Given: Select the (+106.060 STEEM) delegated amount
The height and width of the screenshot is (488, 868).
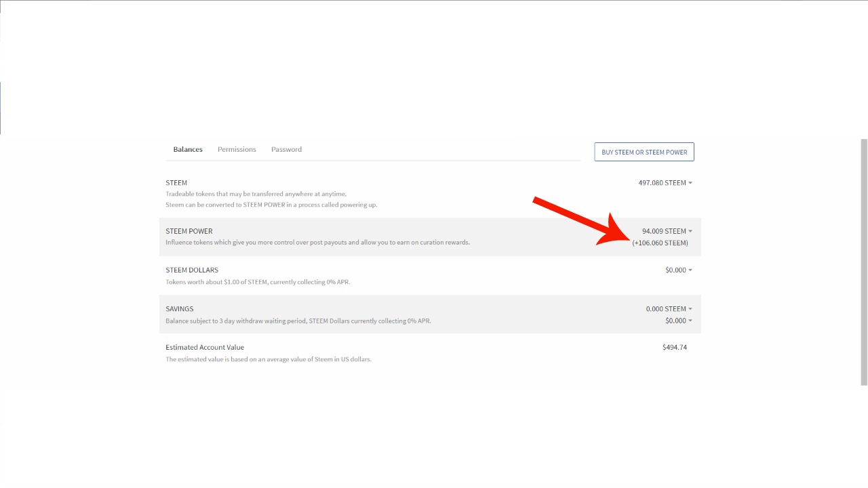Looking at the screenshot, I should click(660, 243).
